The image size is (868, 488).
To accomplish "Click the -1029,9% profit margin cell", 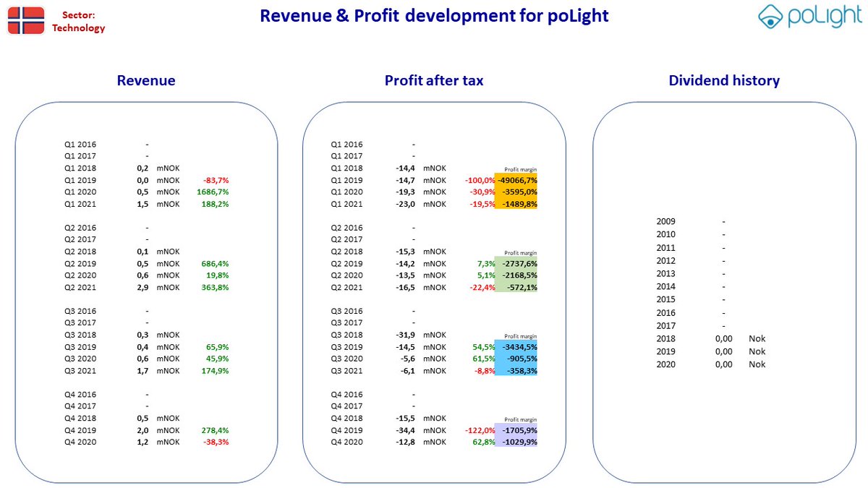I will tap(516, 442).
